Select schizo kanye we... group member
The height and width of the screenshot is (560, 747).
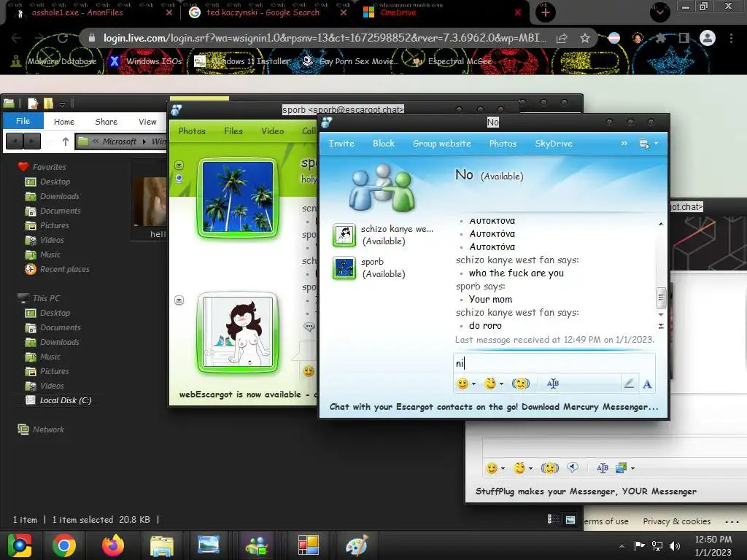click(x=384, y=236)
